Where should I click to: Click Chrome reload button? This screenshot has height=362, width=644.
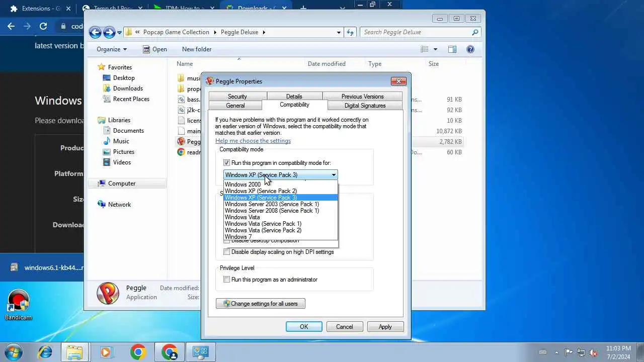tap(43, 26)
